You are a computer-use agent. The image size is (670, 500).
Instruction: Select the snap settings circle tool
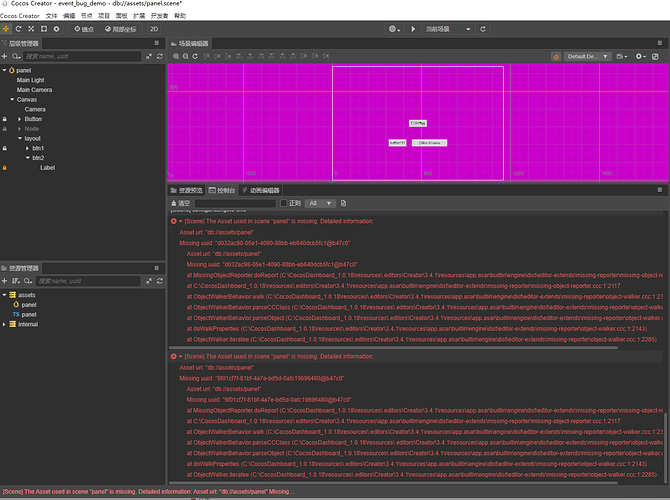coord(56,29)
